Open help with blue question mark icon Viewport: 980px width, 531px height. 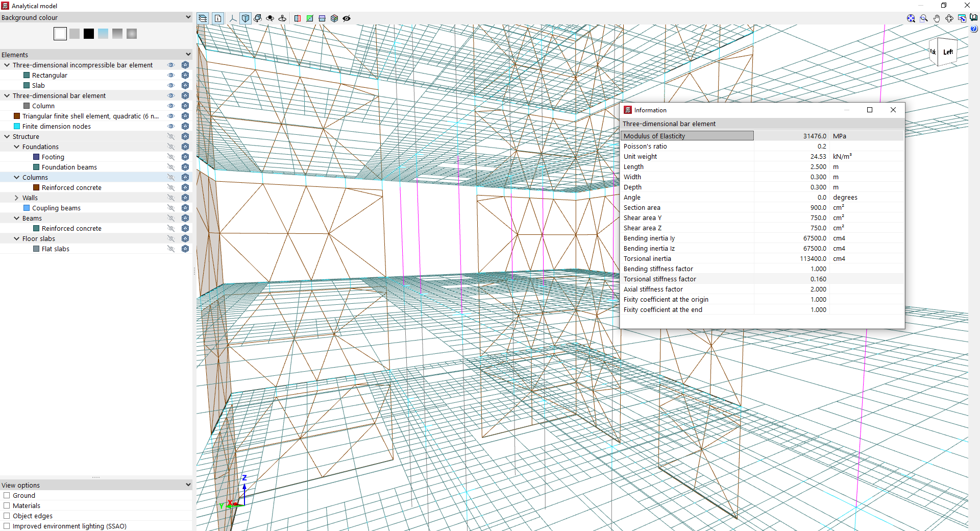tap(974, 29)
